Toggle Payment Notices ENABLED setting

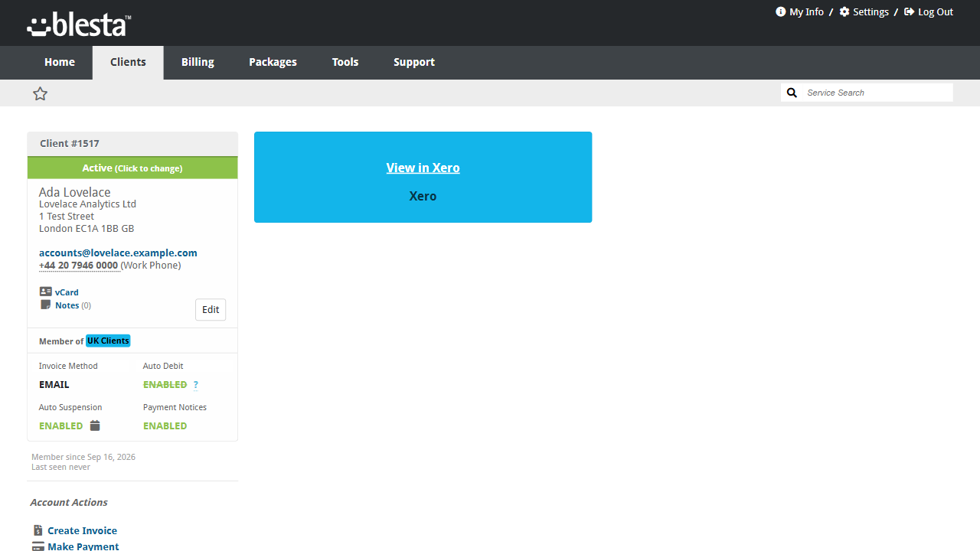[x=165, y=426]
